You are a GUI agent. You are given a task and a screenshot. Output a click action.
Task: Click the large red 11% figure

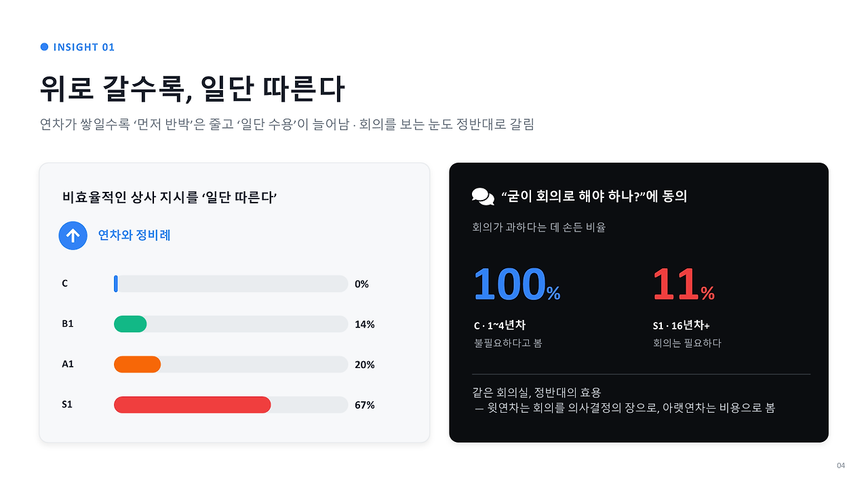pos(684,285)
